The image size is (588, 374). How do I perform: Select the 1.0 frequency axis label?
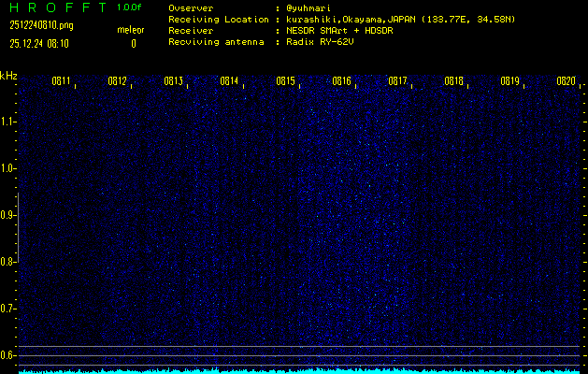click(8, 168)
